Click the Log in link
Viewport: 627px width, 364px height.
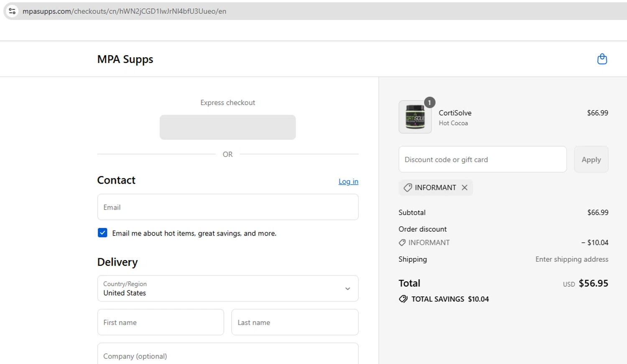pos(348,181)
